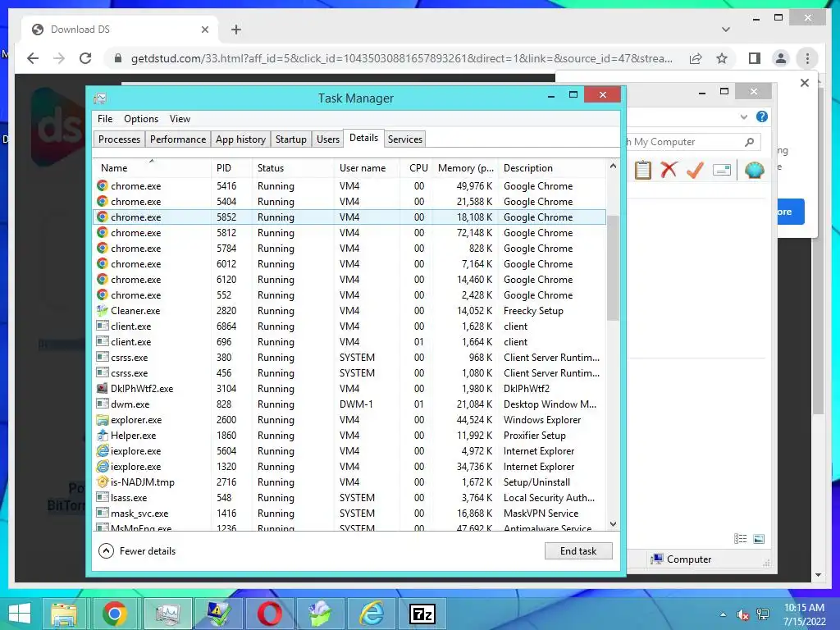Viewport: 840px width, 630px height.
Task: Switch to the Services tab
Action: point(405,139)
